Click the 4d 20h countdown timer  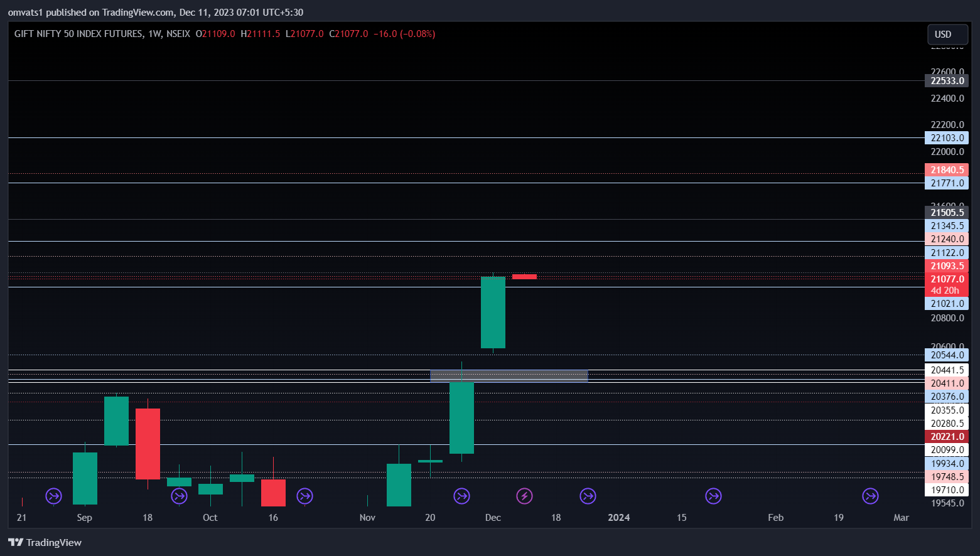click(x=945, y=291)
